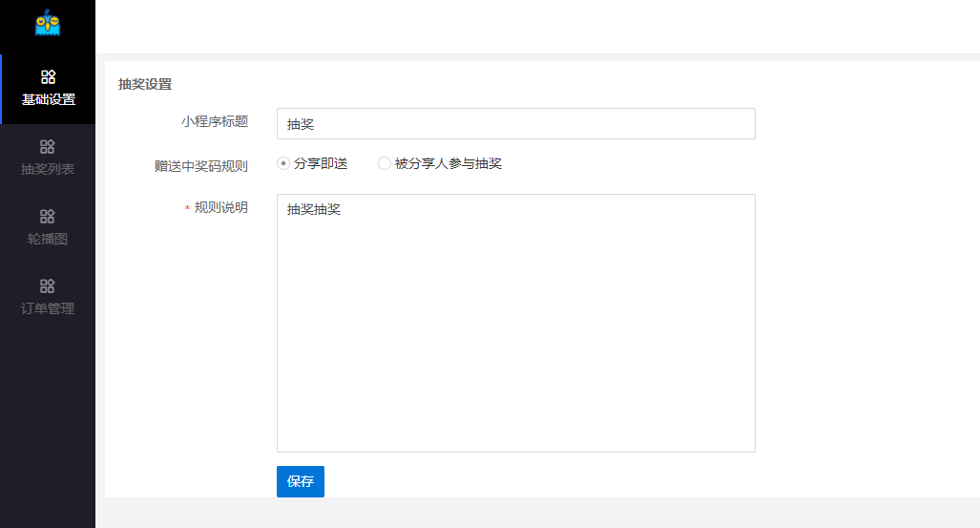Go to the 轮播图 menu item
Screen dimensions: 980x528
pos(48,228)
